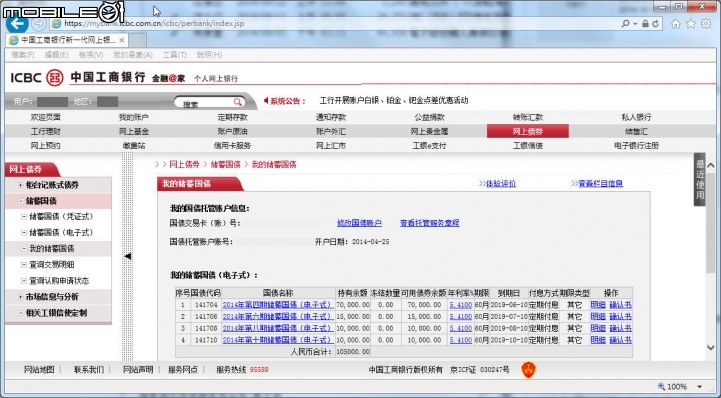The height and width of the screenshot is (398, 721).
Task: Click the 查看托管服务章程 link
Action: [429, 223]
